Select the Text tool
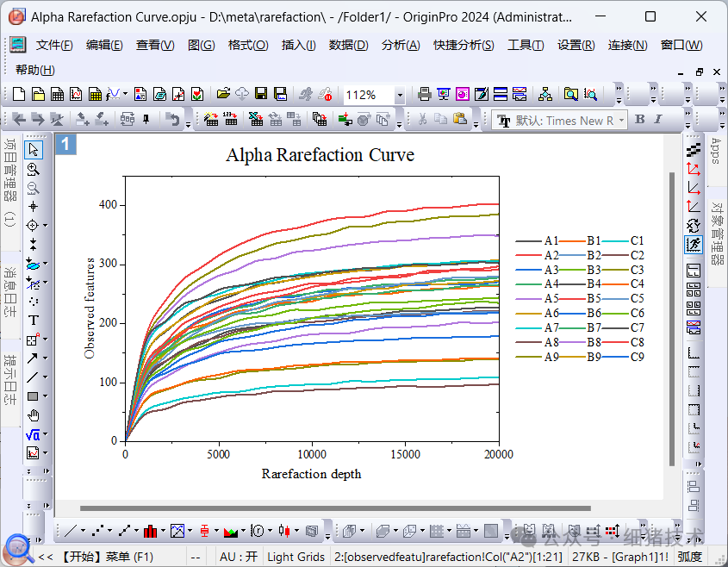The width and height of the screenshot is (728, 567). point(33,321)
